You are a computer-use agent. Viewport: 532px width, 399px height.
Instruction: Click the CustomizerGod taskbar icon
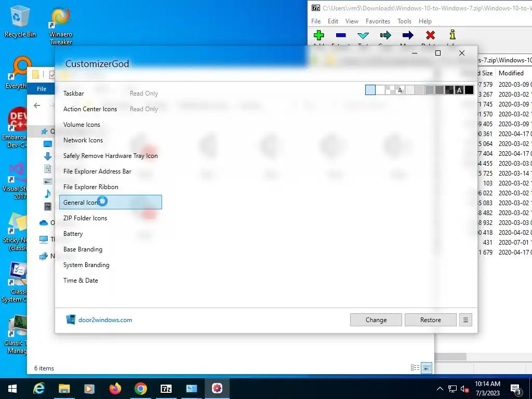point(217,389)
